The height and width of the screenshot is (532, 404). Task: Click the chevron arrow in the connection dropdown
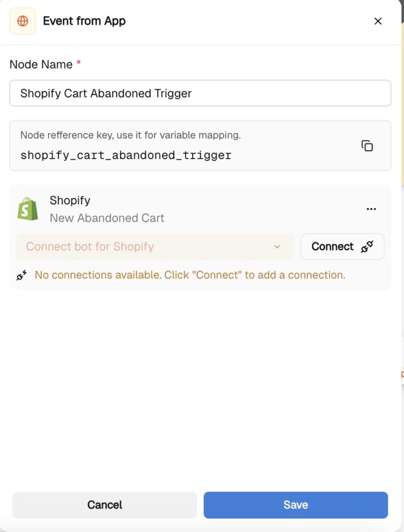tap(277, 247)
